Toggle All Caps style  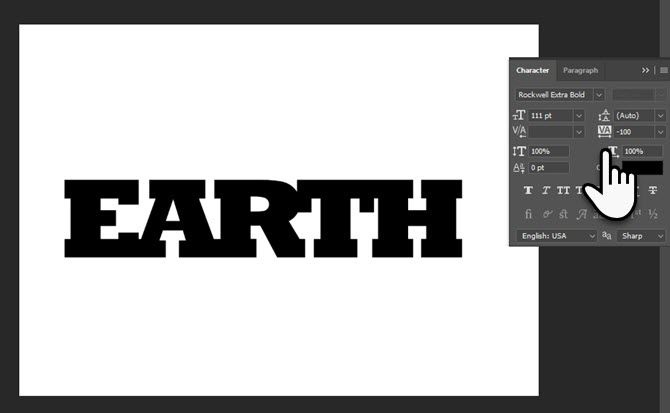point(563,190)
